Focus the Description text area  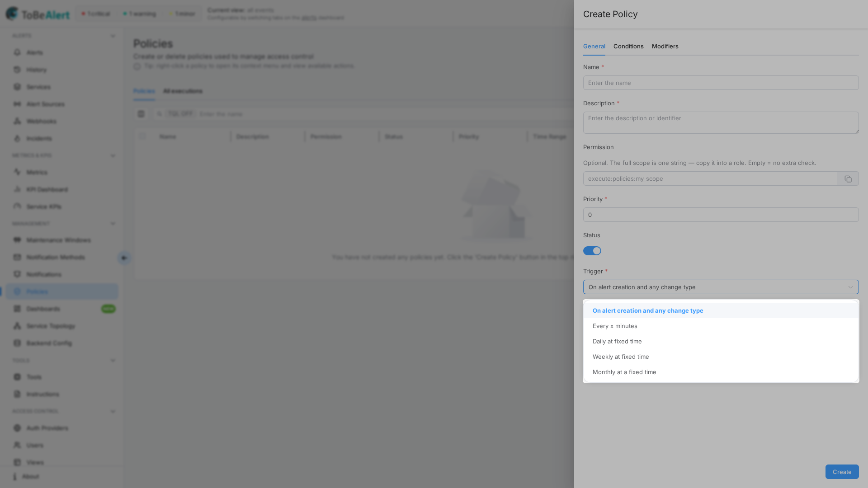pos(721,122)
